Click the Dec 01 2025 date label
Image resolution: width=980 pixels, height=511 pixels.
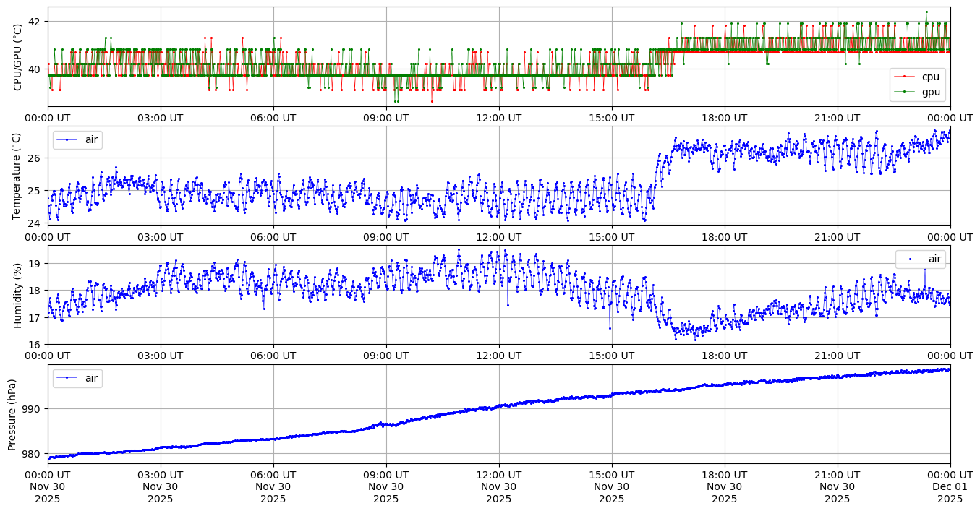pos(950,486)
